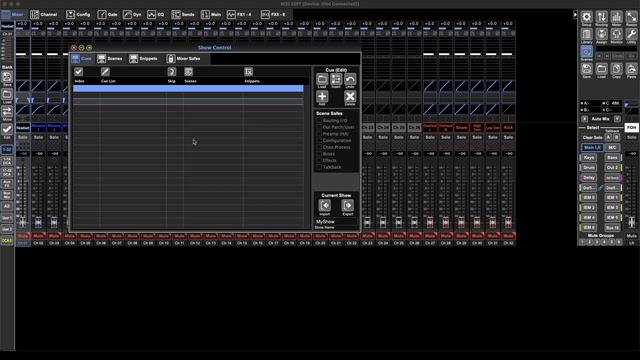Click the Bank Load folder icon on left sidebar
This screenshot has width=640, height=360.
7,95
